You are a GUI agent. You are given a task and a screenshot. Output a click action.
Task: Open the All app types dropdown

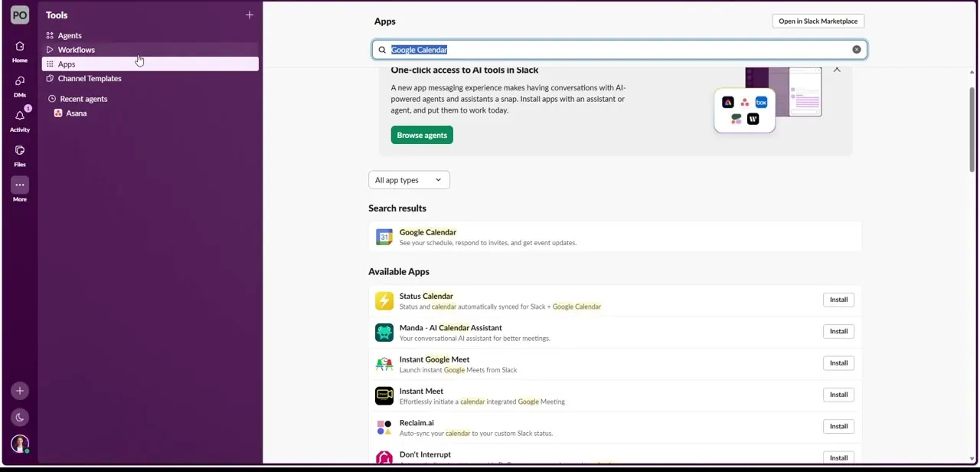409,180
